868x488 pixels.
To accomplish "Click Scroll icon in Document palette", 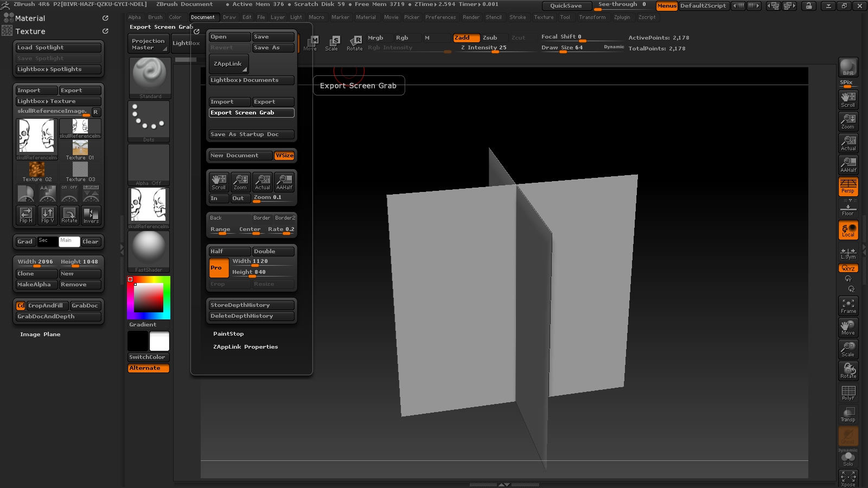I will pos(219,182).
